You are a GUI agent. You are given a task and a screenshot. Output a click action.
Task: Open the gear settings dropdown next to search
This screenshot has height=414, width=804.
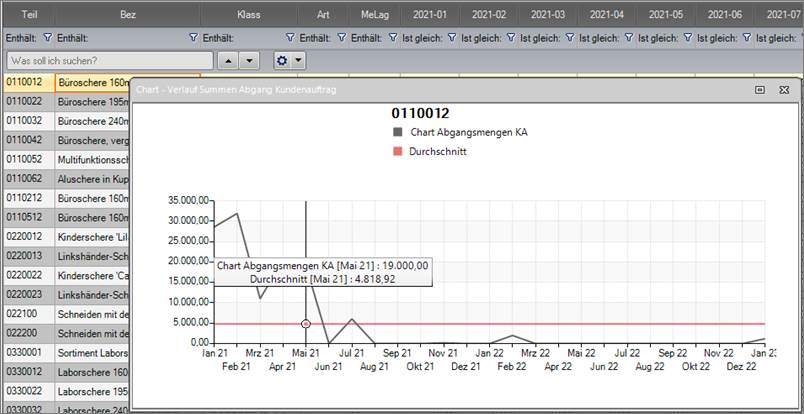pyautogui.click(x=288, y=60)
